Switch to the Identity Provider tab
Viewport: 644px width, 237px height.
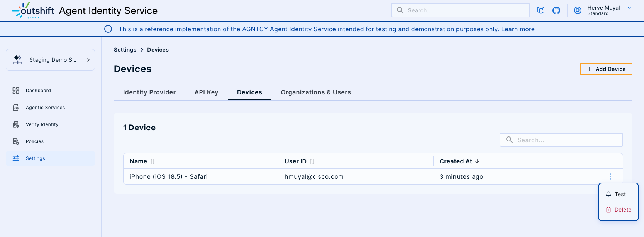pyautogui.click(x=149, y=92)
